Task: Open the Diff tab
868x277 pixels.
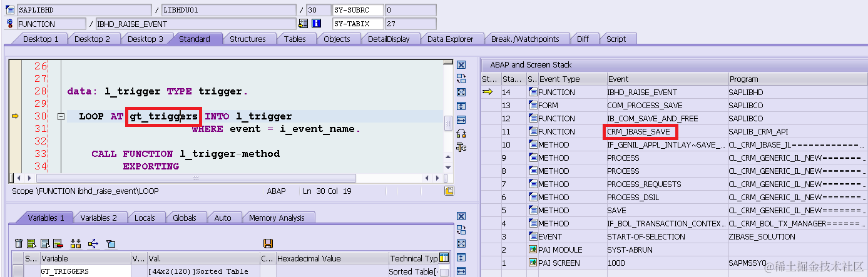Action: pyautogui.click(x=583, y=39)
